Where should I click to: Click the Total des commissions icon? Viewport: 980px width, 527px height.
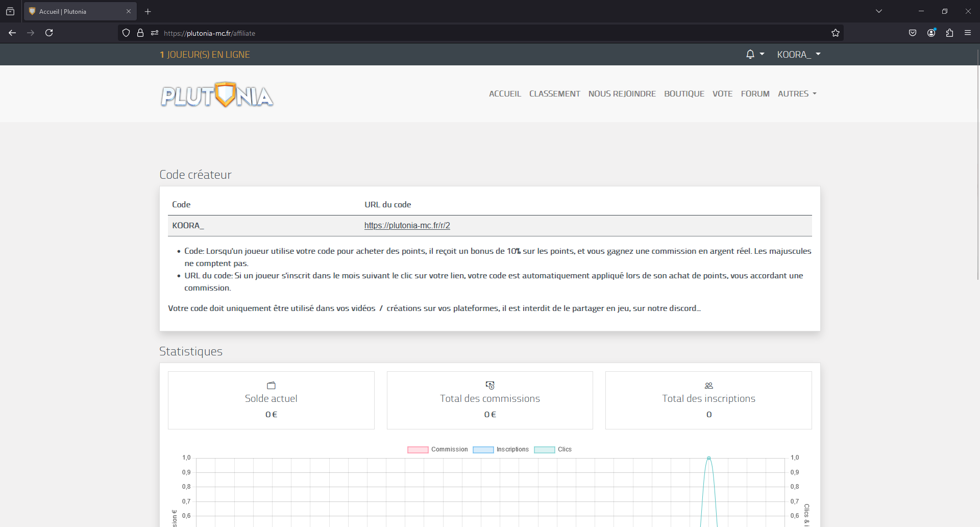[490, 386]
